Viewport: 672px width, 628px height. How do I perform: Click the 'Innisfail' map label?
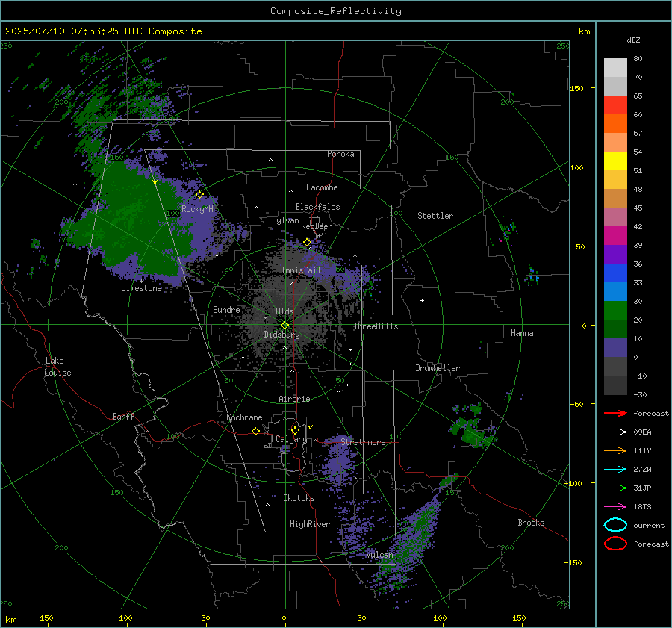pyautogui.click(x=301, y=270)
